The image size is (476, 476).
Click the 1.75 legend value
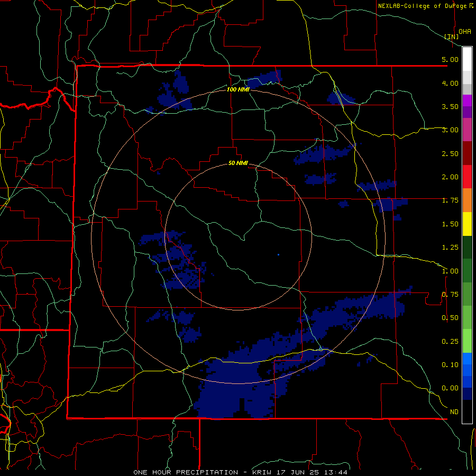(x=450, y=200)
